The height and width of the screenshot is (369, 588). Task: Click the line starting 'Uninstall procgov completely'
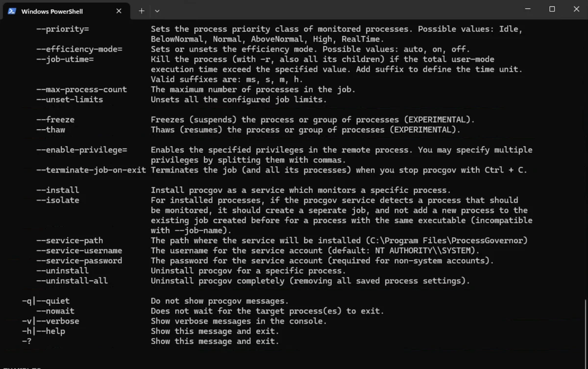point(311,281)
